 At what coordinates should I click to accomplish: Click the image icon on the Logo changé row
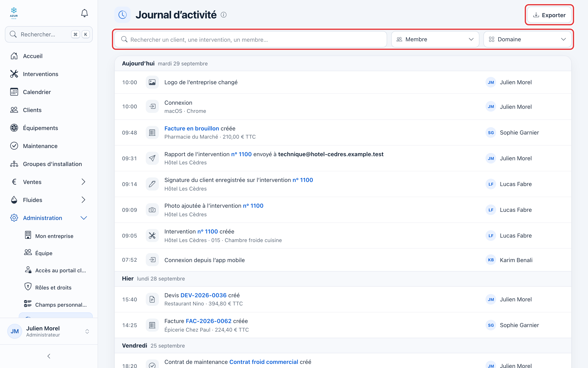tap(152, 82)
